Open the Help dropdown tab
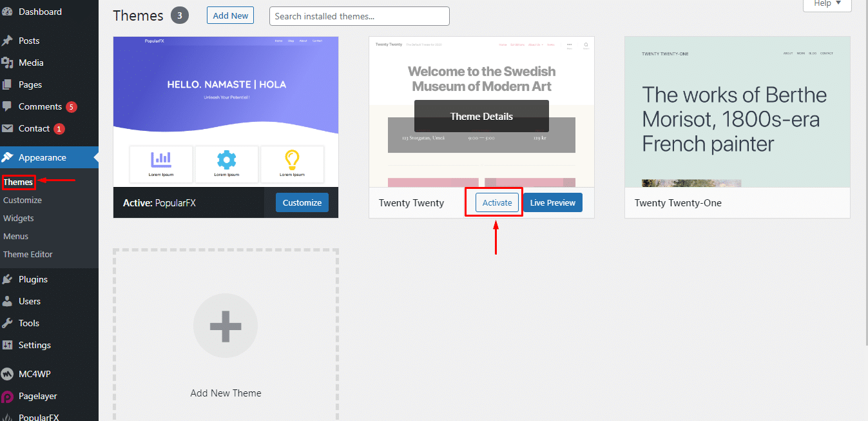The image size is (868, 421). [827, 4]
